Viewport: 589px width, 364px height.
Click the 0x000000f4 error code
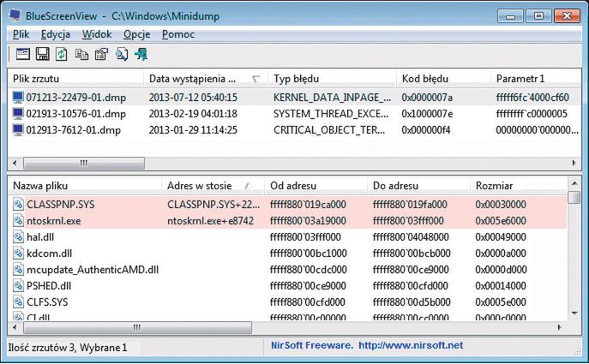[x=425, y=130]
